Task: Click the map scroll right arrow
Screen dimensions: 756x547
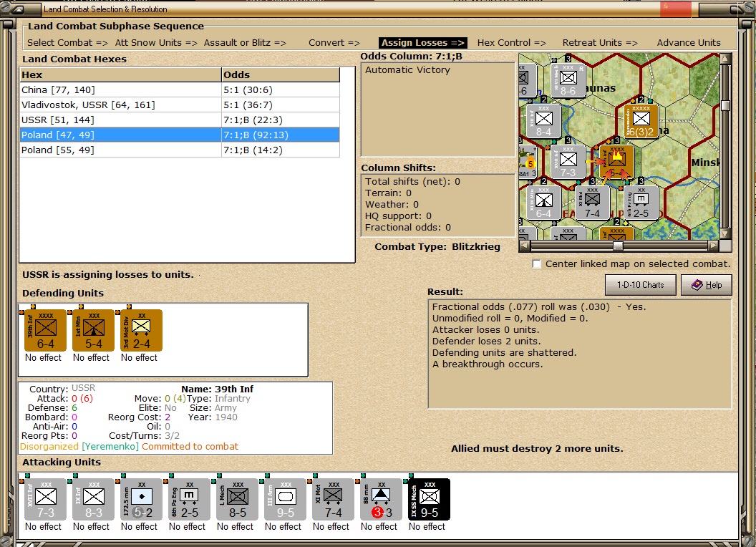Action: pyautogui.click(x=714, y=246)
